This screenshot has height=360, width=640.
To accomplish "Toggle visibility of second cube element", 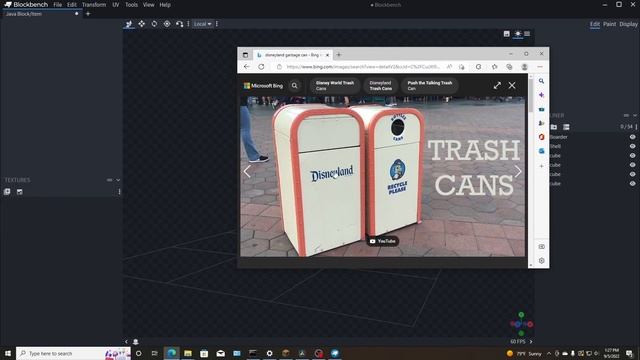I will pyautogui.click(x=632, y=165).
